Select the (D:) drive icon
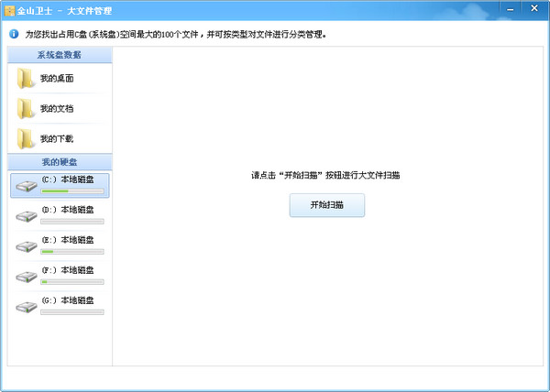 27,216
